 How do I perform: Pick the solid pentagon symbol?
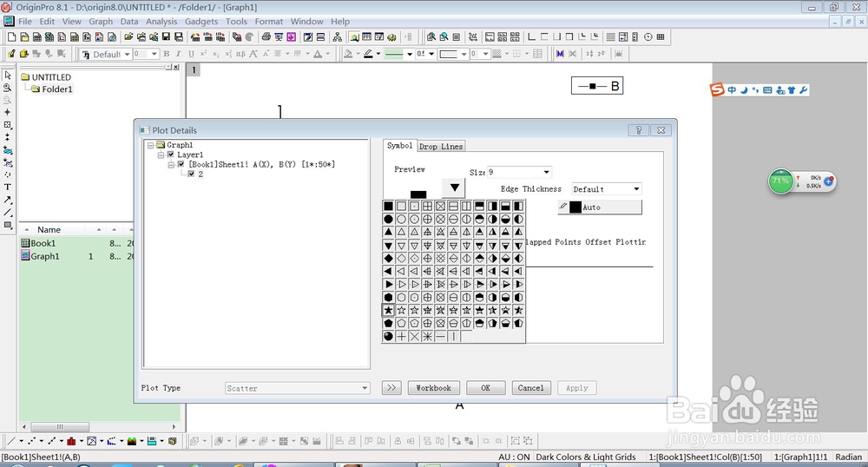[388, 323]
